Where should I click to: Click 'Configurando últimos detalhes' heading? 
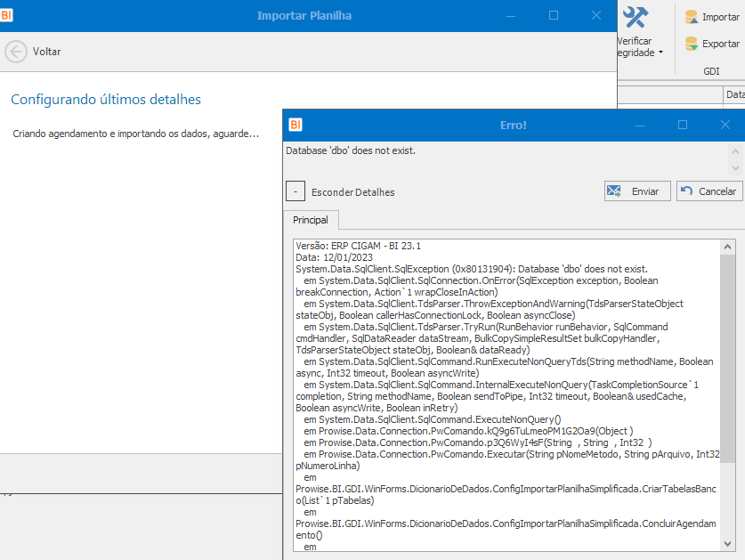[x=106, y=100]
